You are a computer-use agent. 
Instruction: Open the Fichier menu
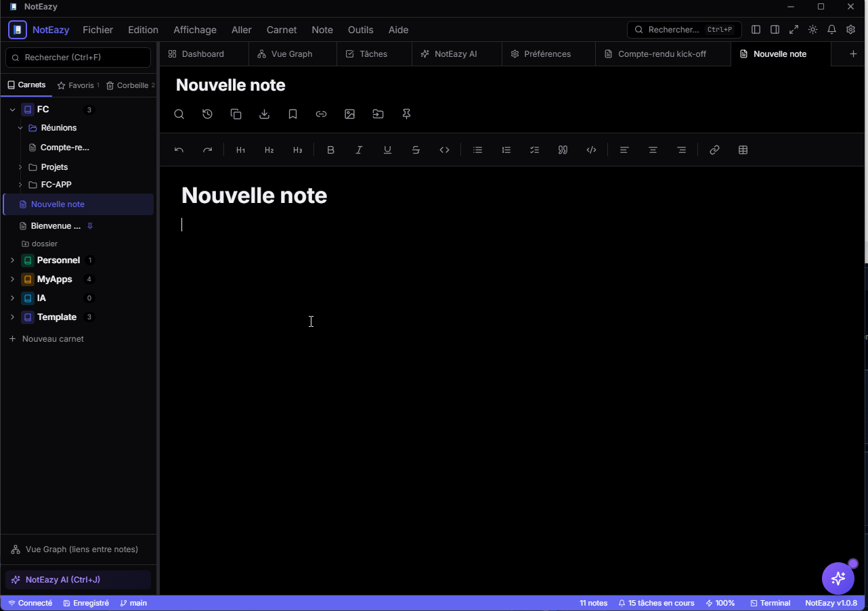coord(97,30)
